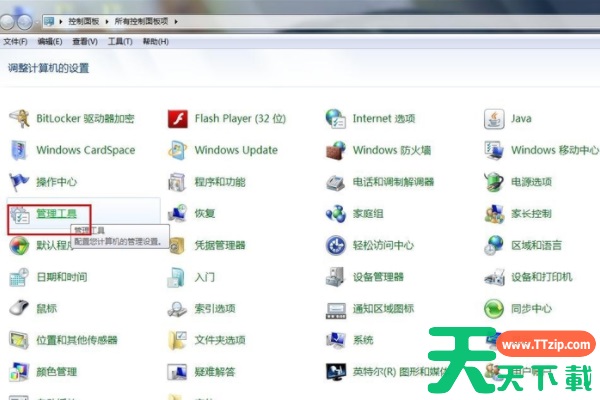Open the 电源选项 battery icon

[x=494, y=182]
